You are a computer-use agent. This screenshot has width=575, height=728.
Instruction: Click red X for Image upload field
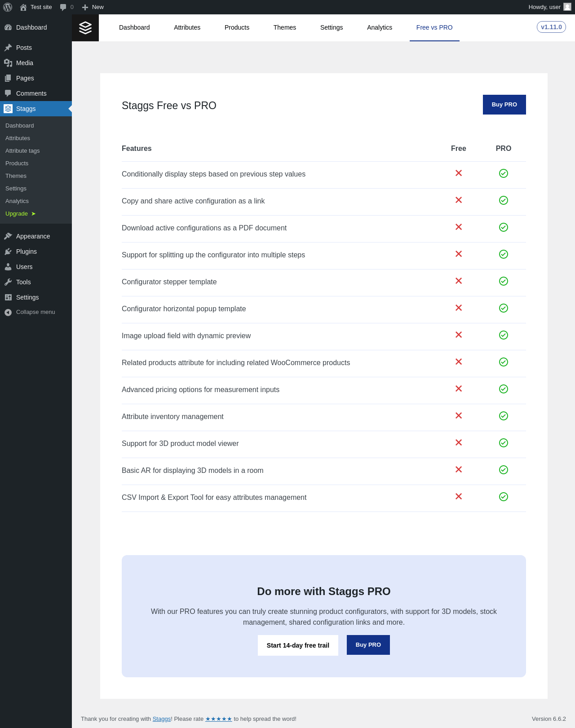click(x=459, y=335)
